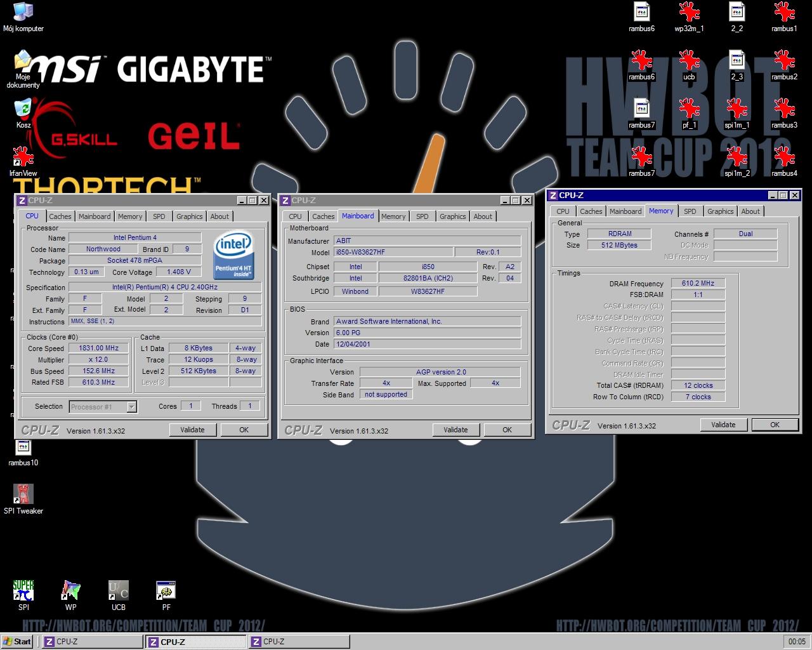This screenshot has width=812, height=650.
Task: Click the Core Speed value 1831.00 MHz
Action: pyautogui.click(x=98, y=348)
